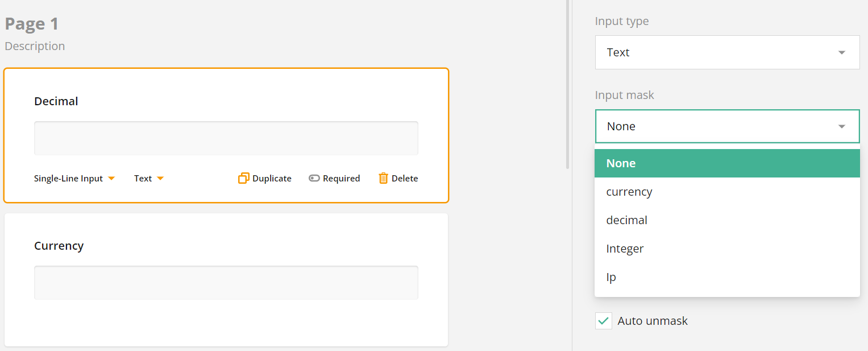This screenshot has width=868, height=351.
Task: Click the vertical scrollbar beside the designer
Action: click(x=567, y=84)
